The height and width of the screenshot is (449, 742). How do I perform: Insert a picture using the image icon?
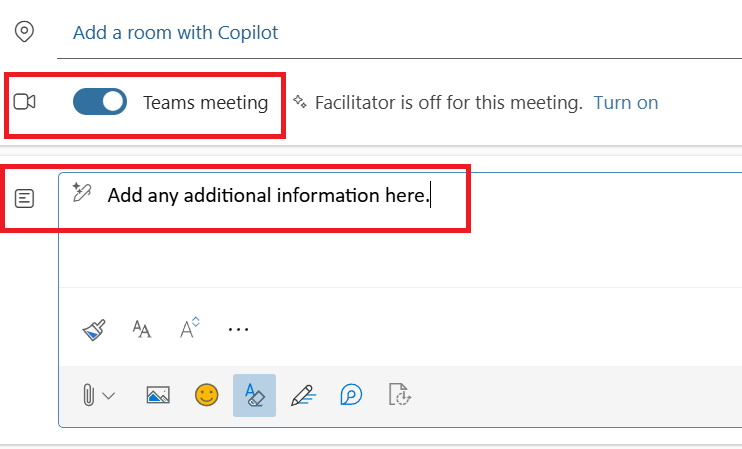click(157, 395)
